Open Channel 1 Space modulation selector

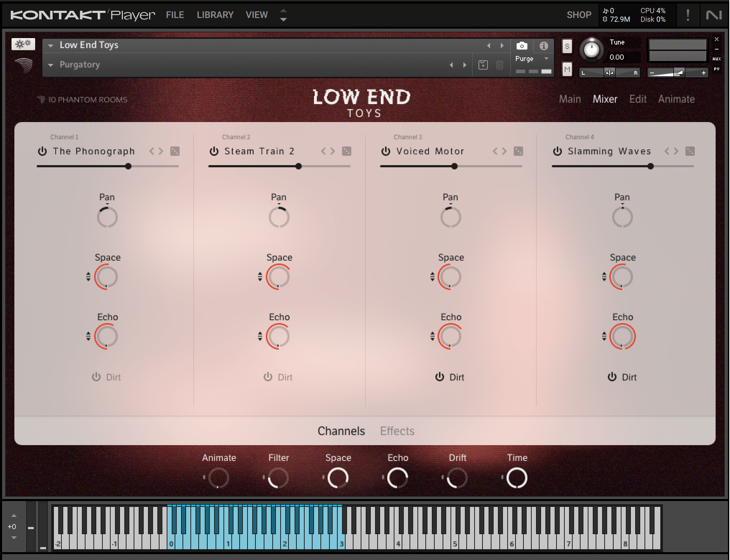[88, 276]
